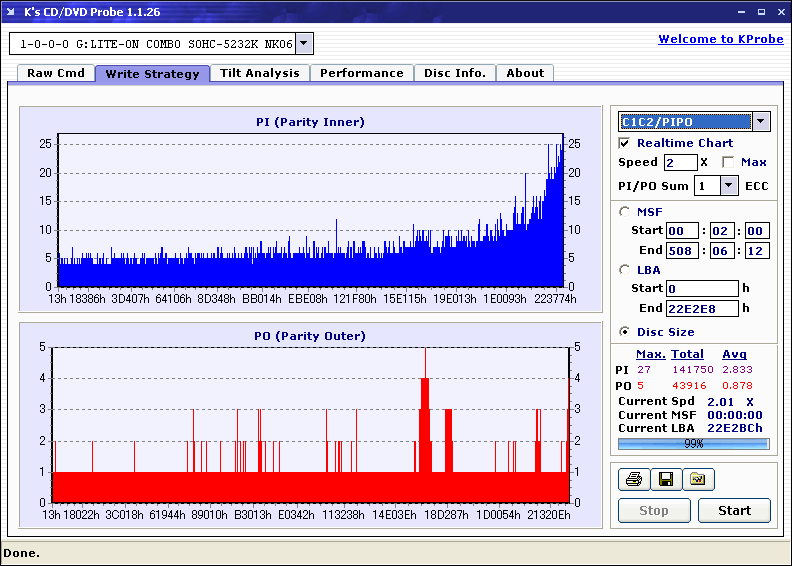Enable the Max speed checkbox

click(727, 162)
